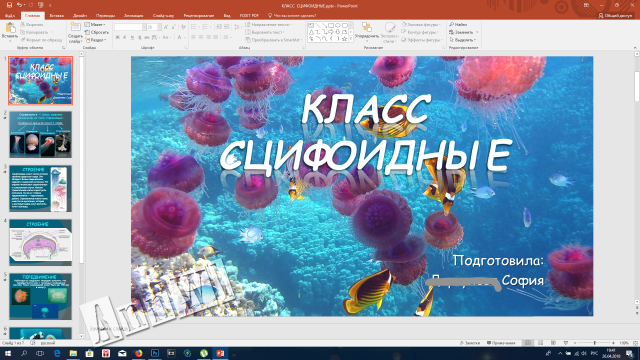Screen dimensions: 640x360
Task: Toggle justify text alignment
Action: point(216,38)
